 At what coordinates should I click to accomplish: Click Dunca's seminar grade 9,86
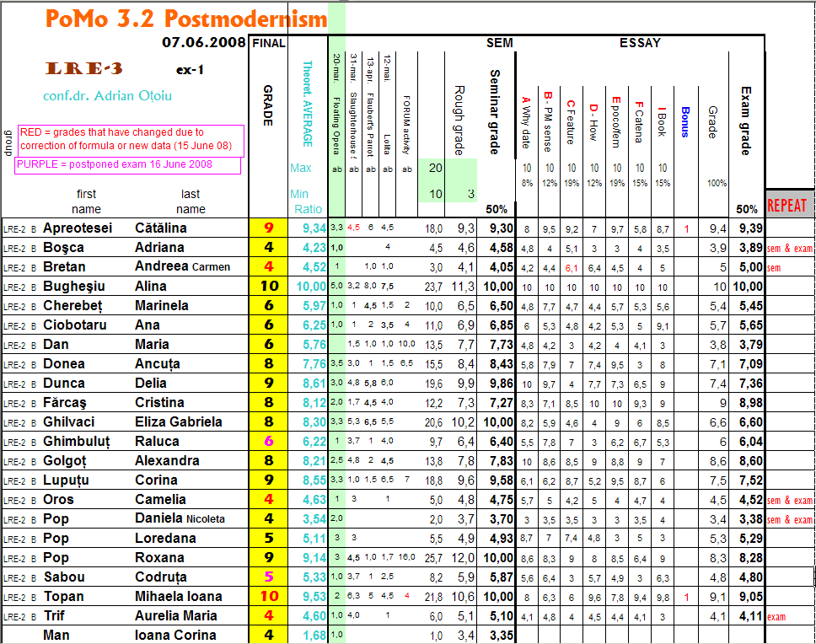pyautogui.click(x=502, y=384)
